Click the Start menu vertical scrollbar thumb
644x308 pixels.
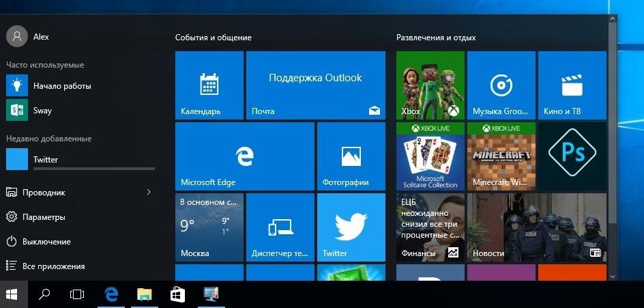(613, 124)
